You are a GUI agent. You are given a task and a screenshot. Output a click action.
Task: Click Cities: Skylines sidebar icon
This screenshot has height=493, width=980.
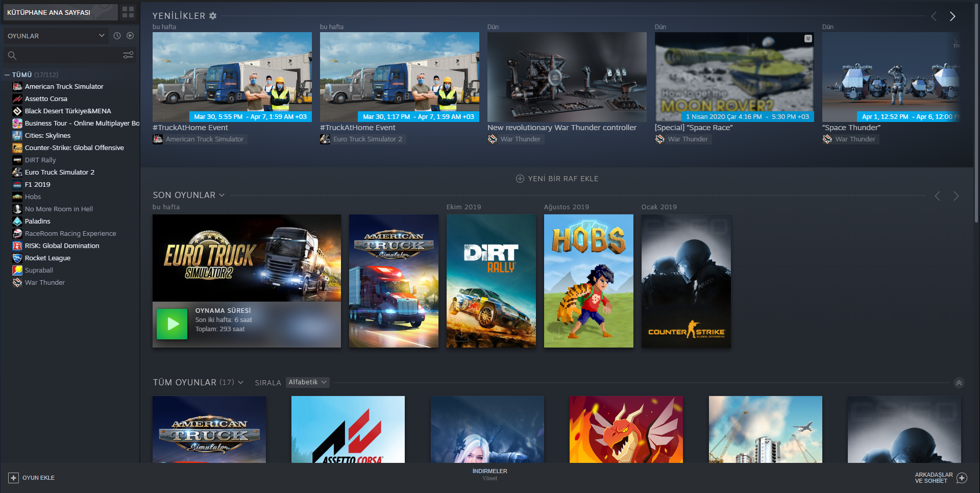17,135
